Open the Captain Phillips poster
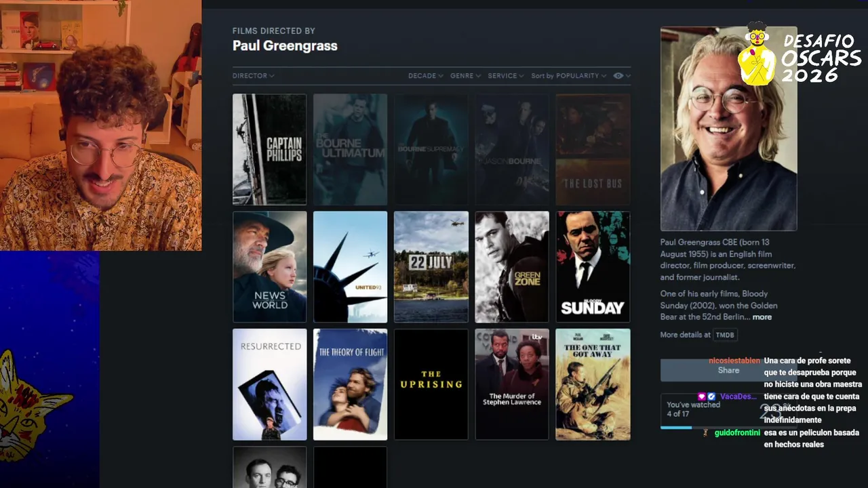 (x=269, y=149)
